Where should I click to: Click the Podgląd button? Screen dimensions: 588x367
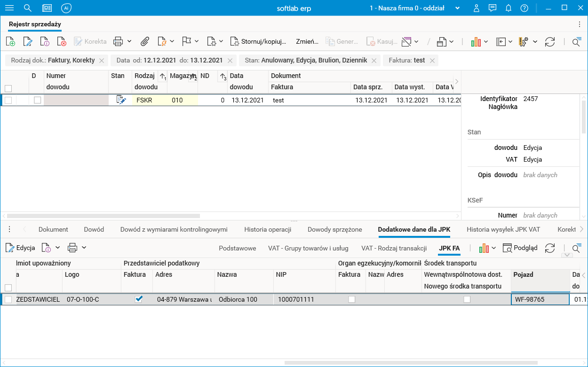click(x=520, y=248)
